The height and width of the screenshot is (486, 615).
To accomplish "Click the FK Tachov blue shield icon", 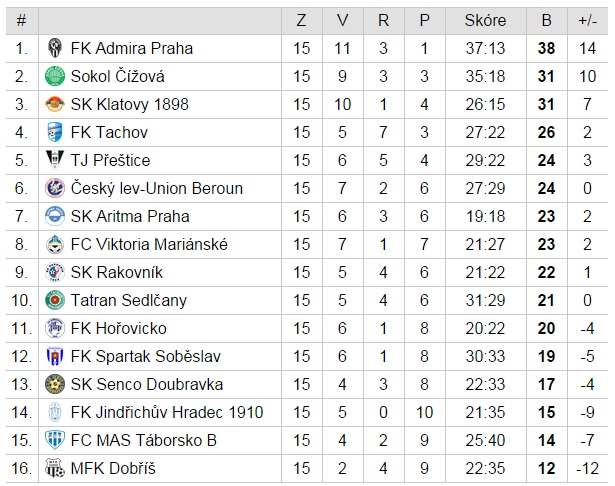I will coord(55,132).
